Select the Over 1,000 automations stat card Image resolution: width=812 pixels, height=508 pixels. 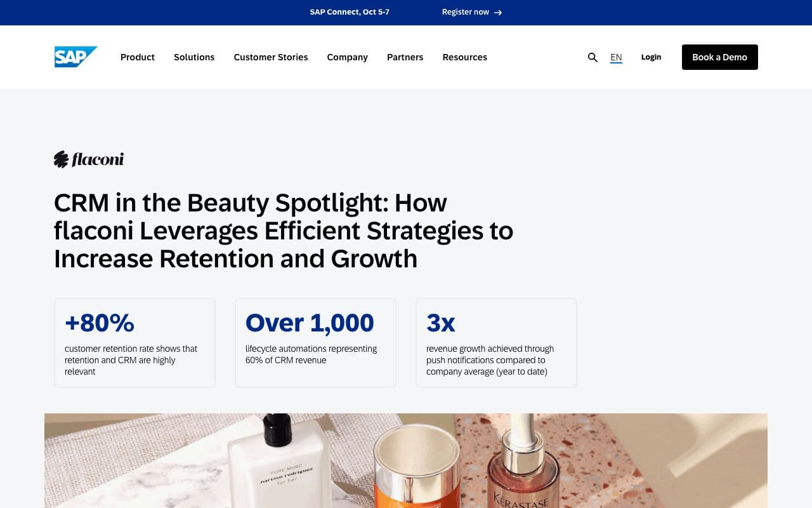[315, 343]
